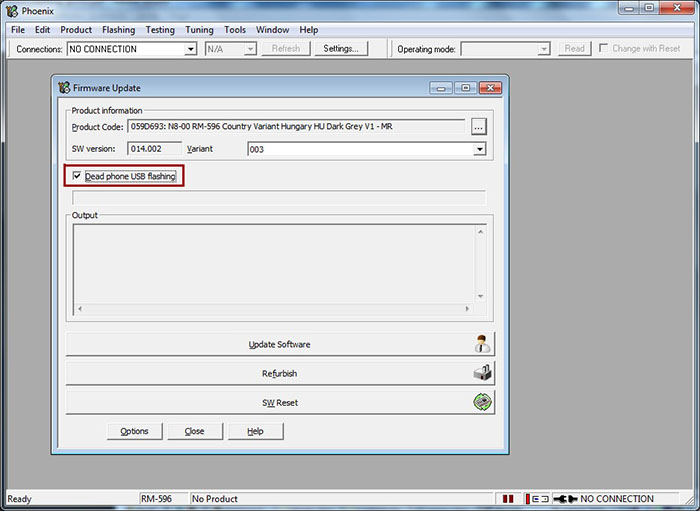The image size is (700, 511).
Task: Expand the Connections dropdown
Action: pos(191,49)
